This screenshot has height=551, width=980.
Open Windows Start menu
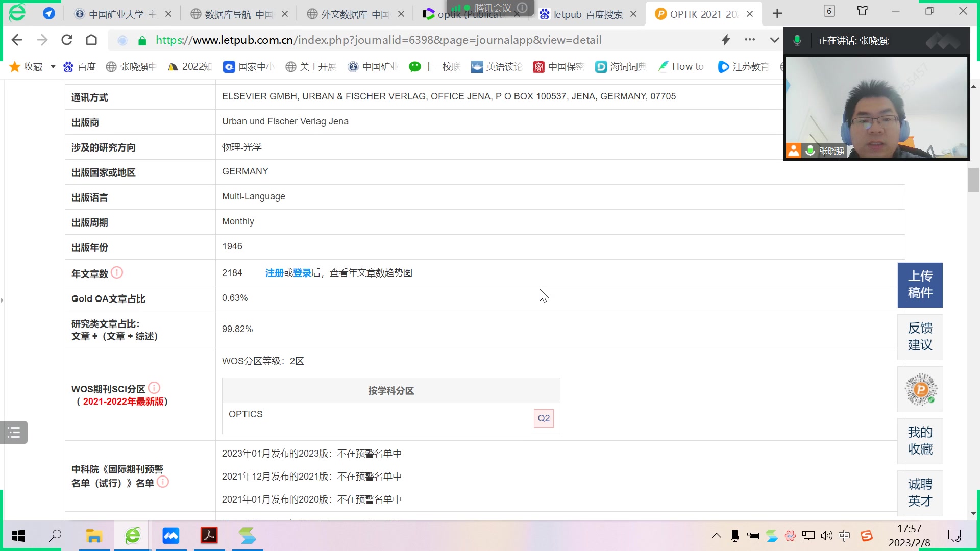point(18,536)
